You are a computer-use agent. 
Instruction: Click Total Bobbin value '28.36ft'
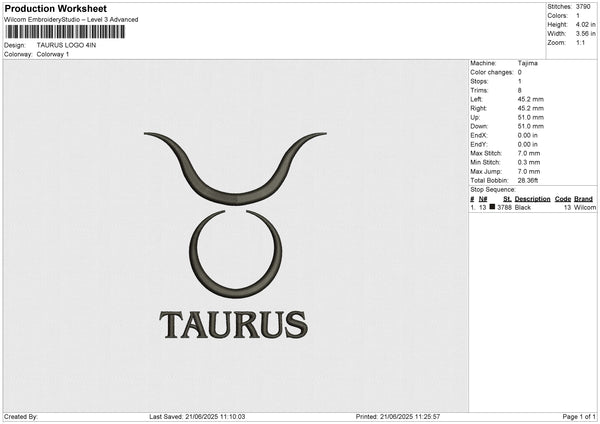coord(528,180)
